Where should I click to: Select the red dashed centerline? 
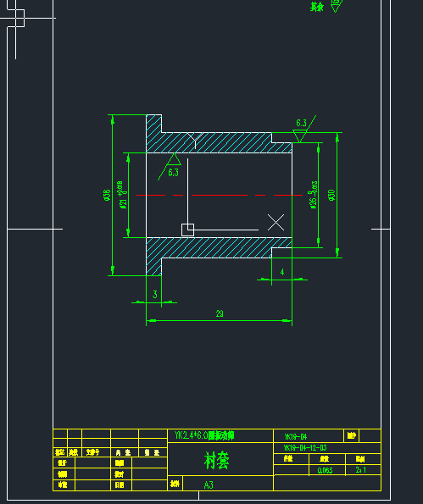220,195
